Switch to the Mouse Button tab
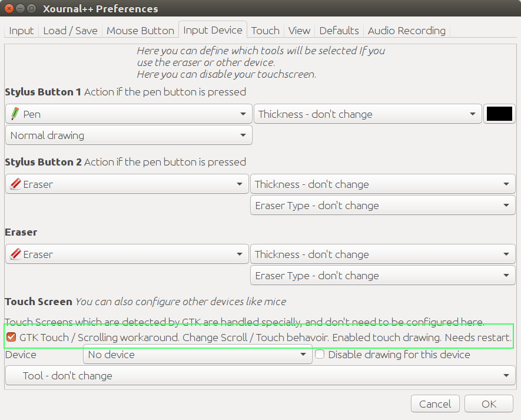This screenshot has width=521, height=420. pyautogui.click(x=140, y=30)
